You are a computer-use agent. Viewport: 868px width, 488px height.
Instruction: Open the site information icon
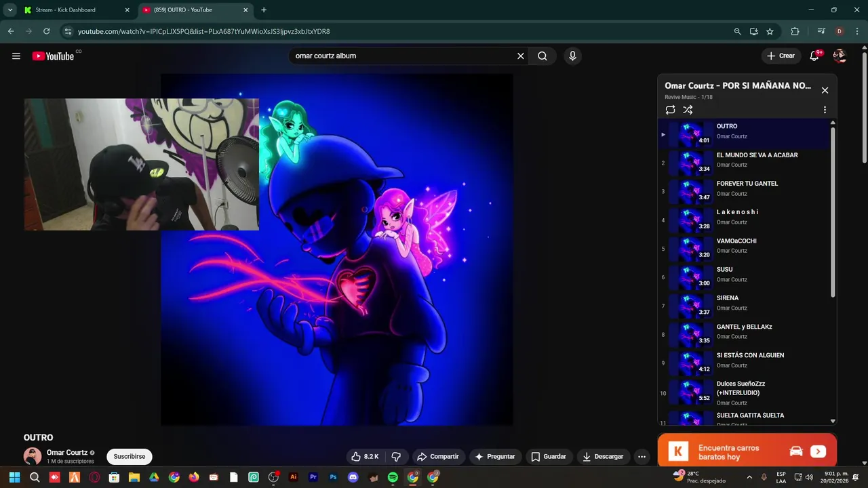[x=67, y=31]
